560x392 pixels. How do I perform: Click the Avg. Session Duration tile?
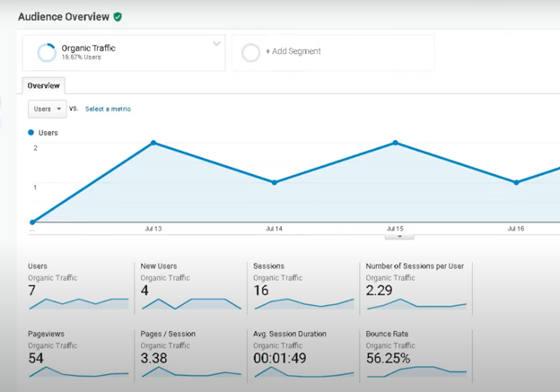303,354
